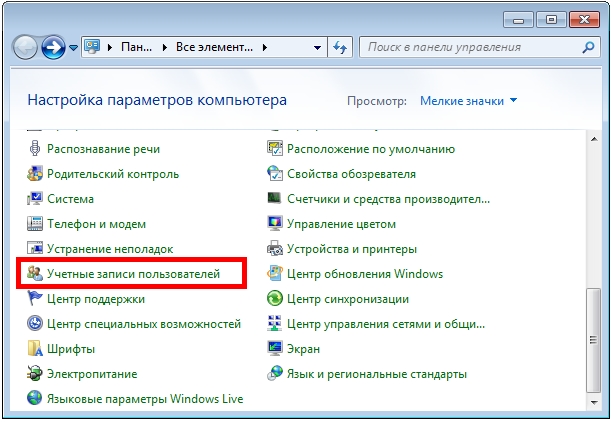Open Устройства и принтеры link
Image resolution: width=612 pixels, height=422 pixels.
(352, 249)
